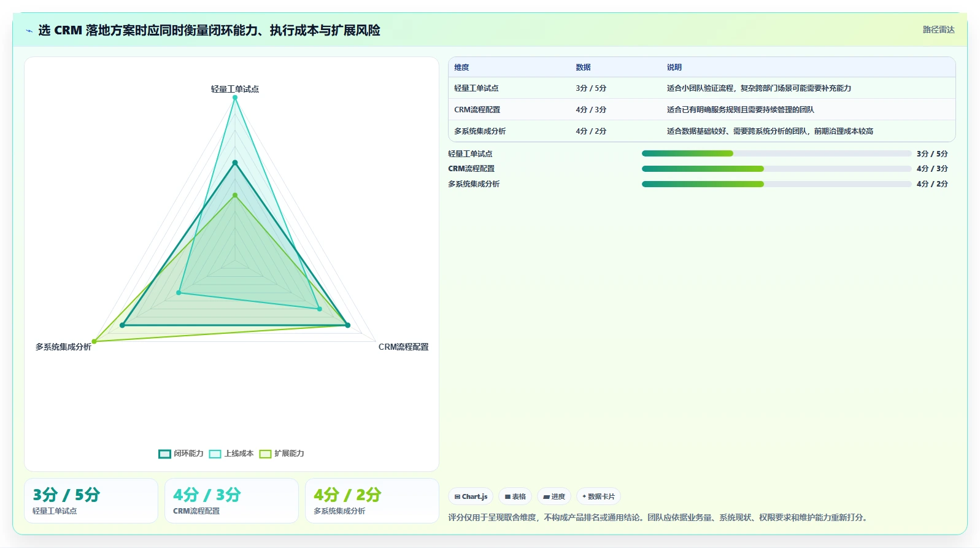Click the 4分 / 3分 value beside the progress bar

click(x=932, y=169)
